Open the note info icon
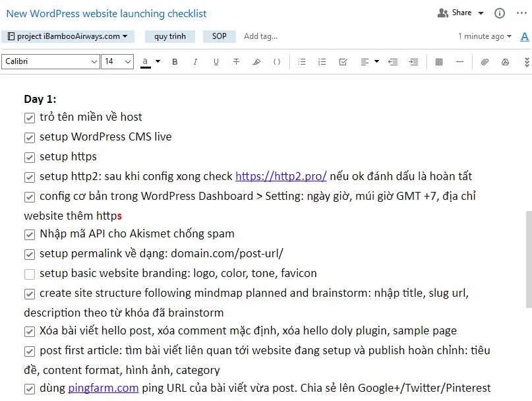The height and width of the screenshot is (401, 532). [x=500, y=13]
